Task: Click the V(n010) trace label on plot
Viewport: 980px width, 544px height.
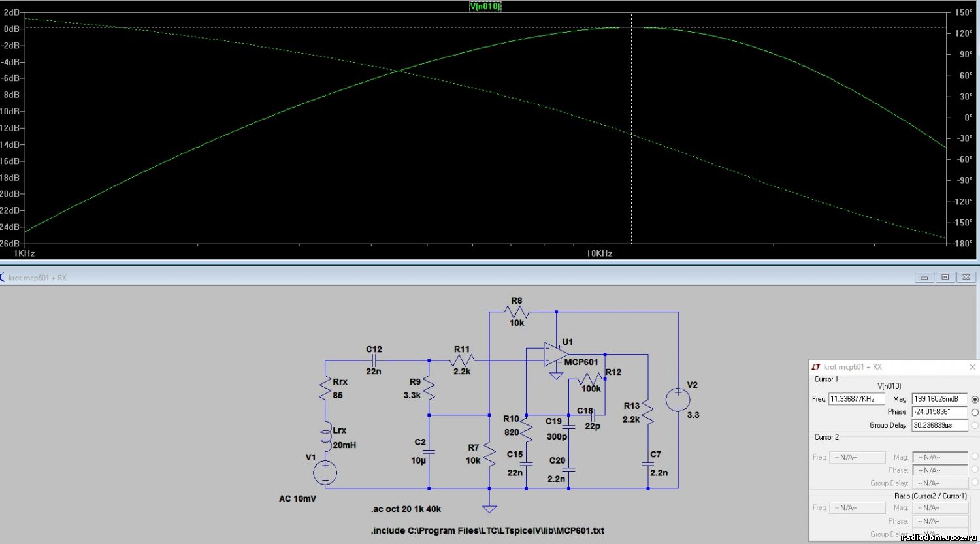Action: tap(485, 7)
